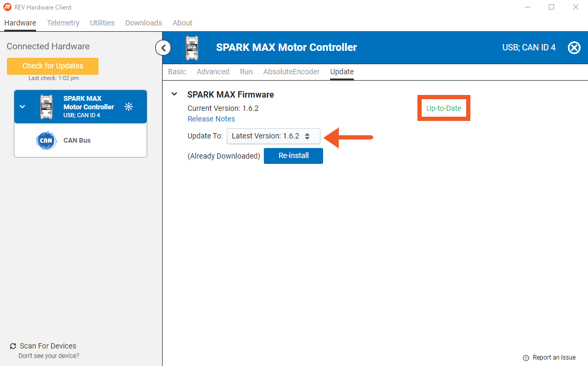Viewport: 588px width, 366px height.
Task: Maximize the REV Hardware Client window
Action: point(551,7)
